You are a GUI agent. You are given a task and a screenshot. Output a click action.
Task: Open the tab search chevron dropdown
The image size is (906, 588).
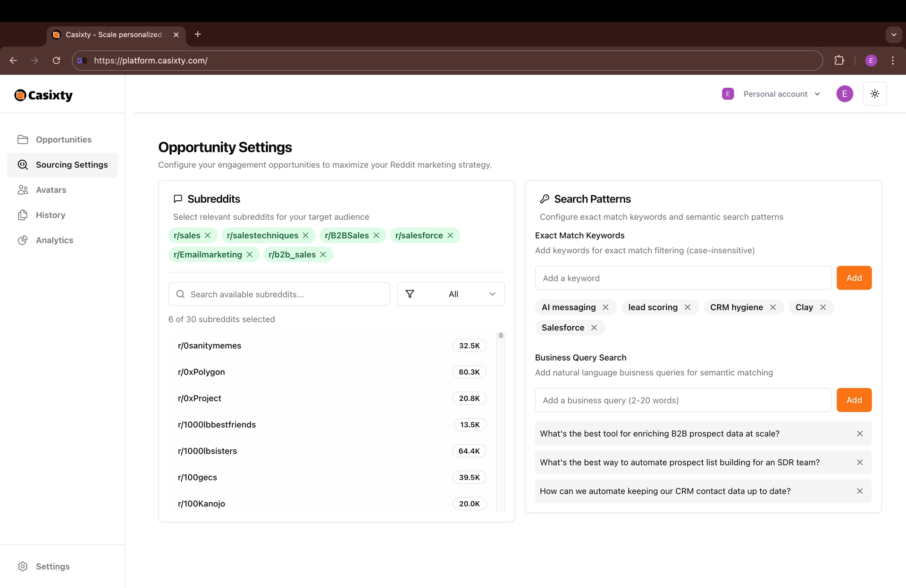(x=893, y=34)
